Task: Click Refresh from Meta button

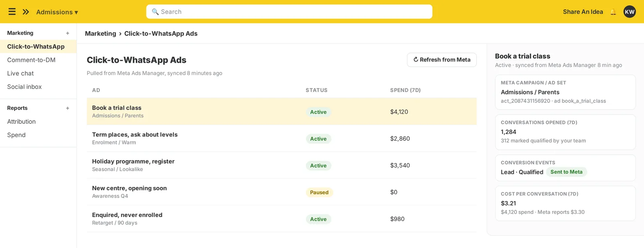Action: coord(442,59)
